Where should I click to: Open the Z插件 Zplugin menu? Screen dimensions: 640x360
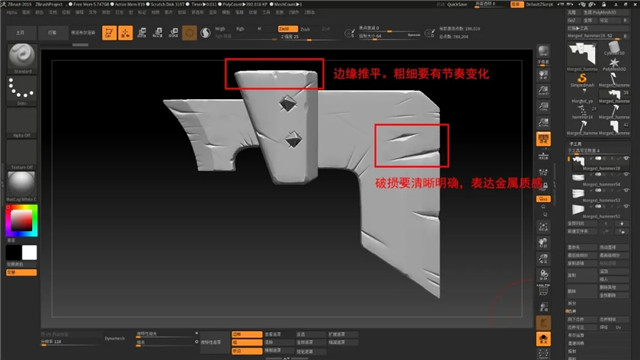point(294,13)
